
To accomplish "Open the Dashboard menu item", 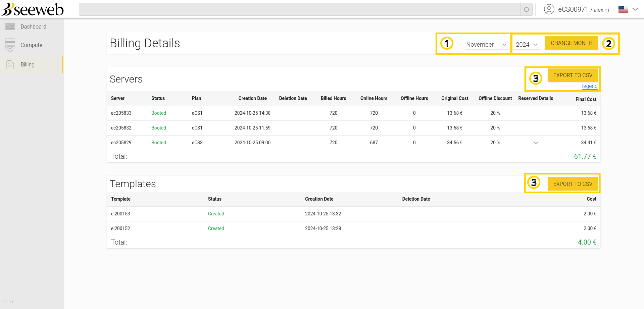I will click(x=32, y=27).
